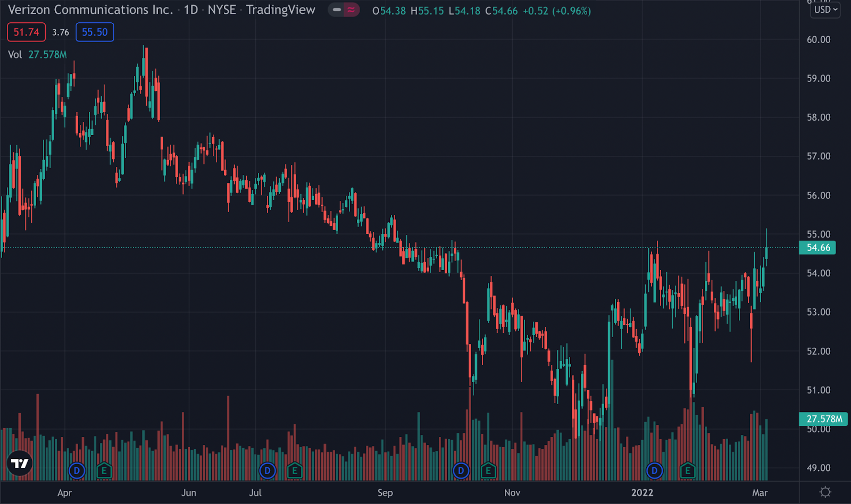Screen dimensions: 851x504
Task: Click the change value +0.52 (+0.96%)
Action: pyautogui.click(x=557, y=11)
